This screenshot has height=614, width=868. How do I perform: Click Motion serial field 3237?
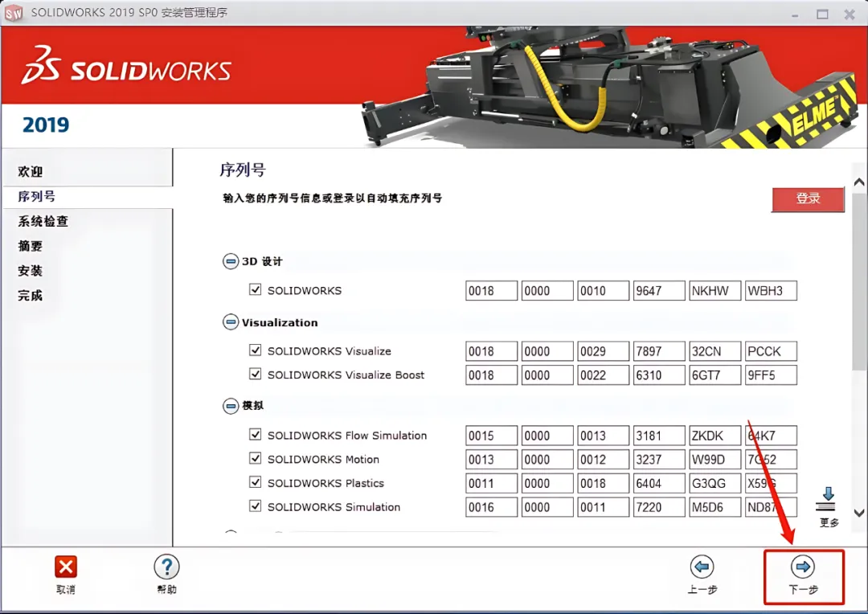tap(659, 460)
